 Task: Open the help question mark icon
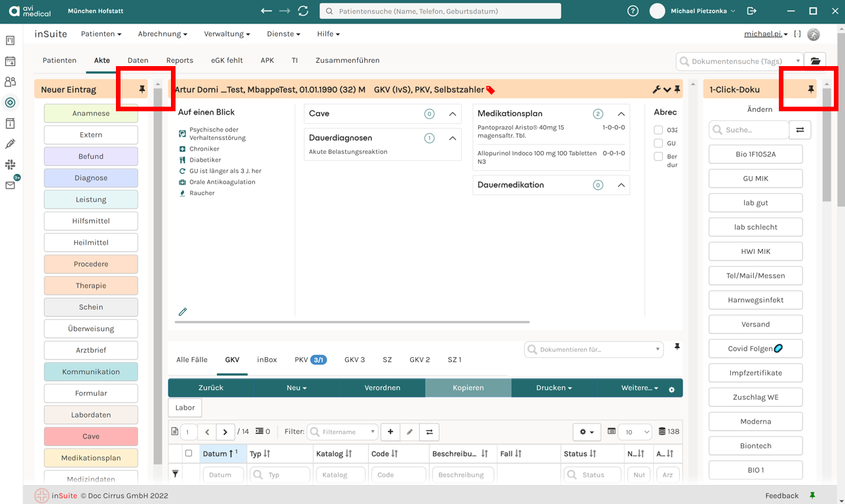pyautogui.click(x=633, y=11)
